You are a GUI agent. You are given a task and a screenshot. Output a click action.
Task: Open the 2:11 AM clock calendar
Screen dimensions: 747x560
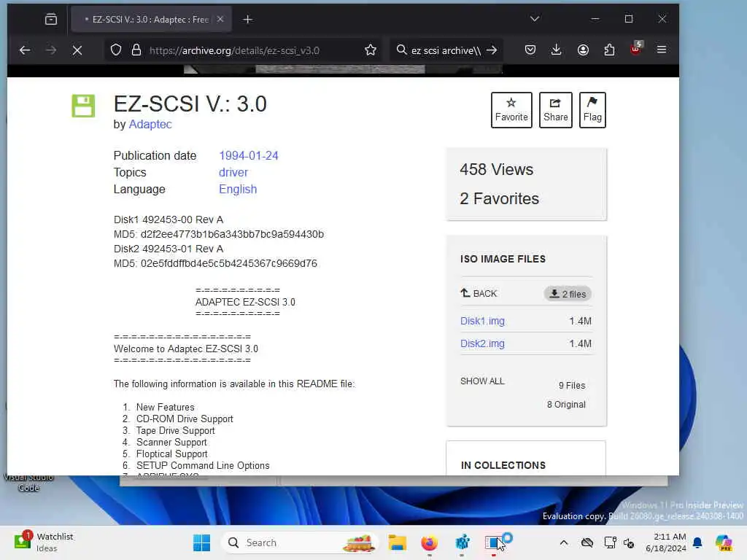(x=665, y=542)
